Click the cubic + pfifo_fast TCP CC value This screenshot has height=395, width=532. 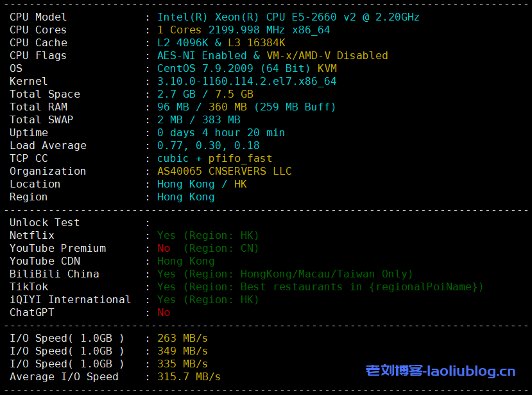[214, 159]
